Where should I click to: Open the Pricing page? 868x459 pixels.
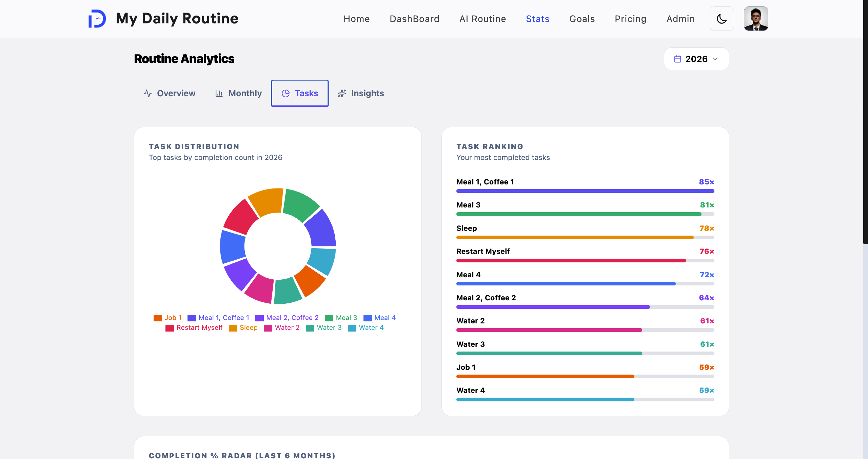(x=630, y=19)
